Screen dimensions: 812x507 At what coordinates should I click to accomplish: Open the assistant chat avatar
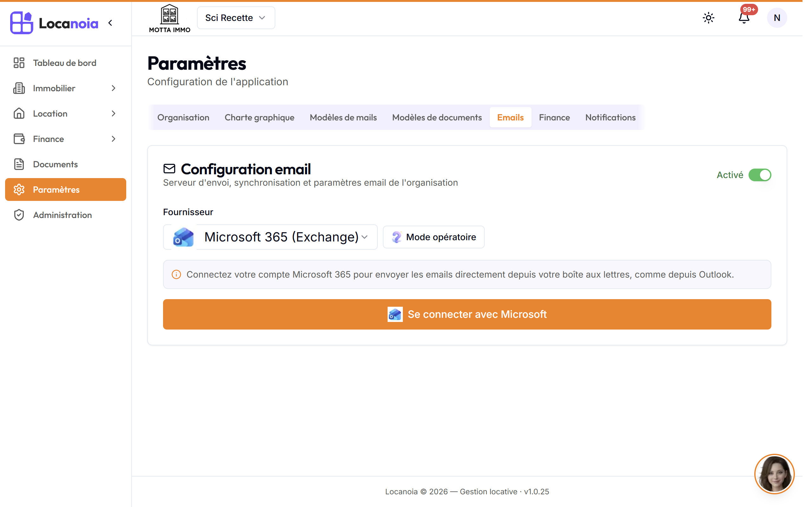click(x=775, y=474)
